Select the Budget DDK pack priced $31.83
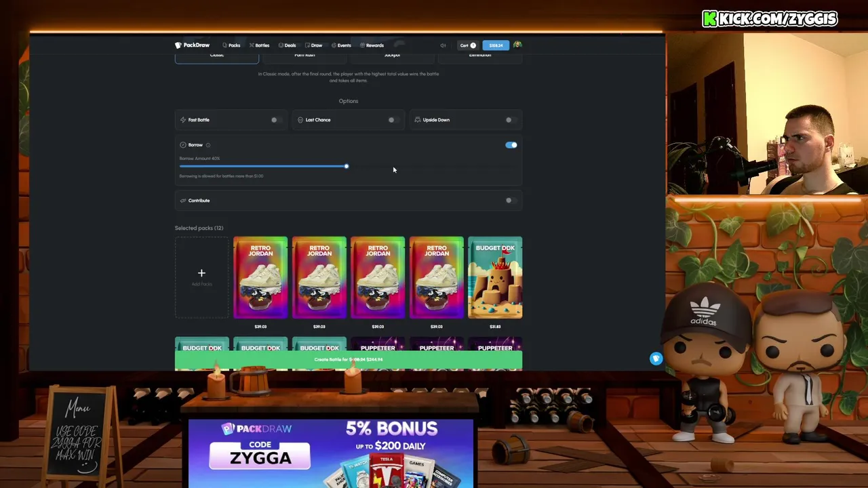This screenshot has width=868, height=488. pyautogui.click(x=495, y=277)
